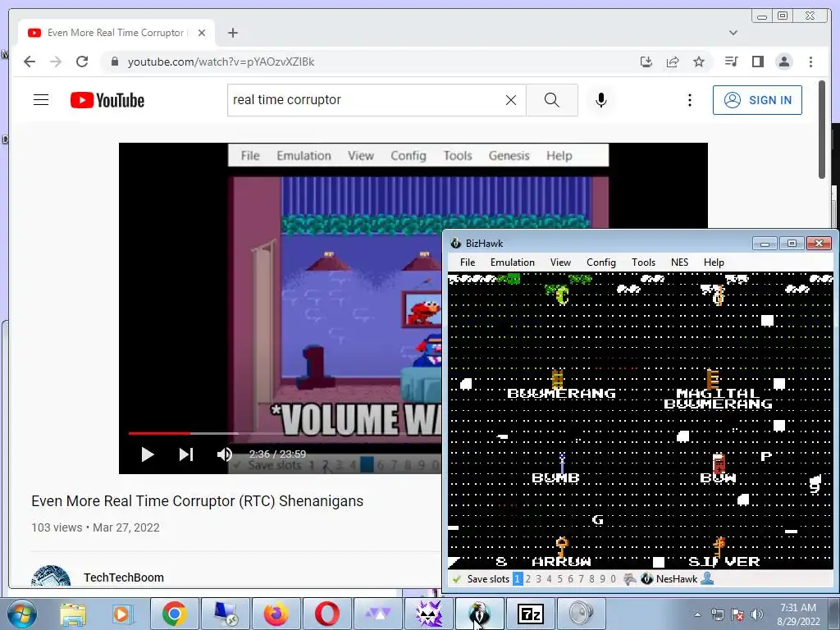Open Remote Desktop taskbar icon

tap(225, 614)
